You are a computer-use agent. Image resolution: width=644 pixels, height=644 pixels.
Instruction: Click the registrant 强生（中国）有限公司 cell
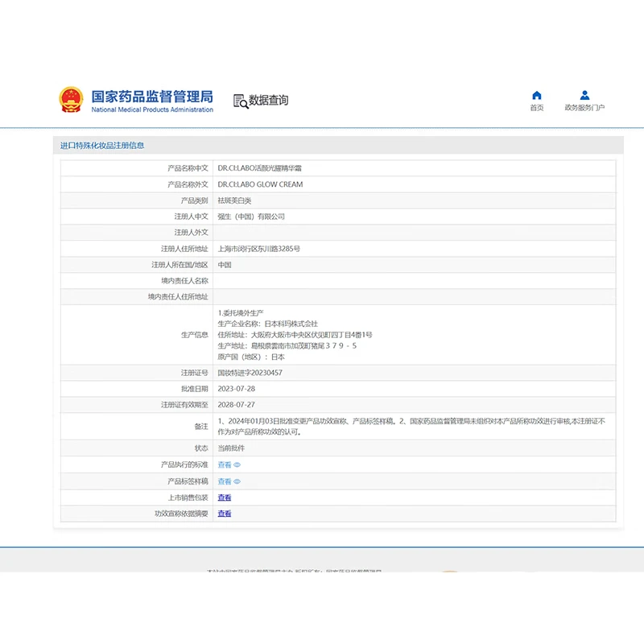[251, 217]
